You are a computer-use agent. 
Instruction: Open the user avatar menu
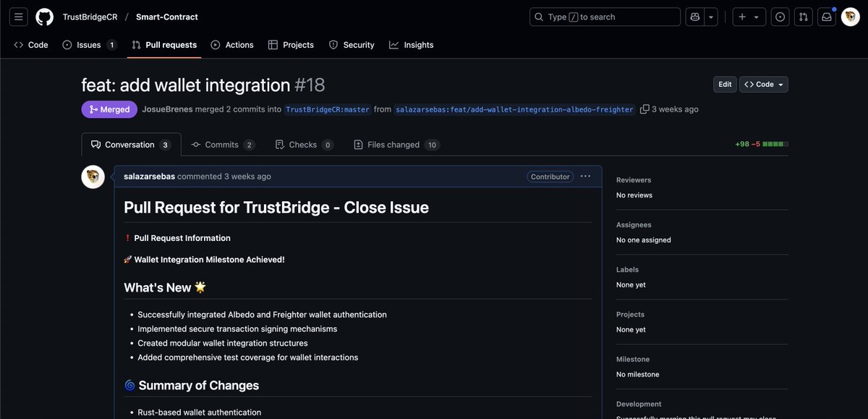coord(850,17)
